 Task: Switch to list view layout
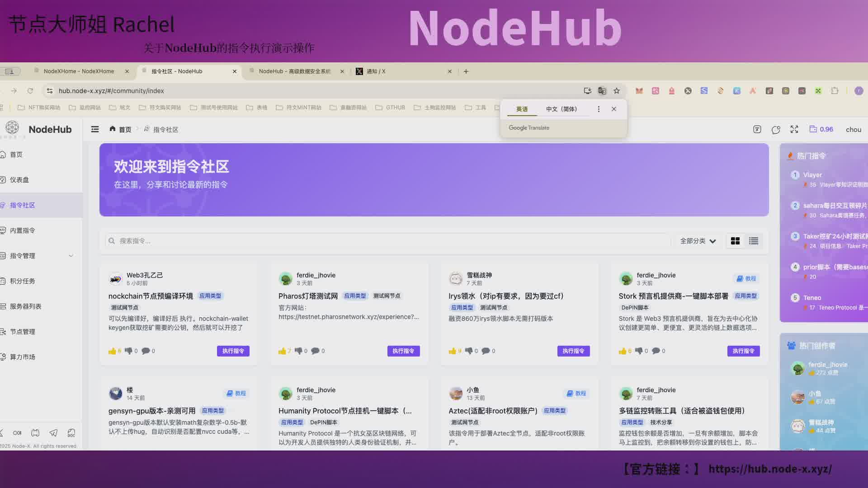pos(753,241)
